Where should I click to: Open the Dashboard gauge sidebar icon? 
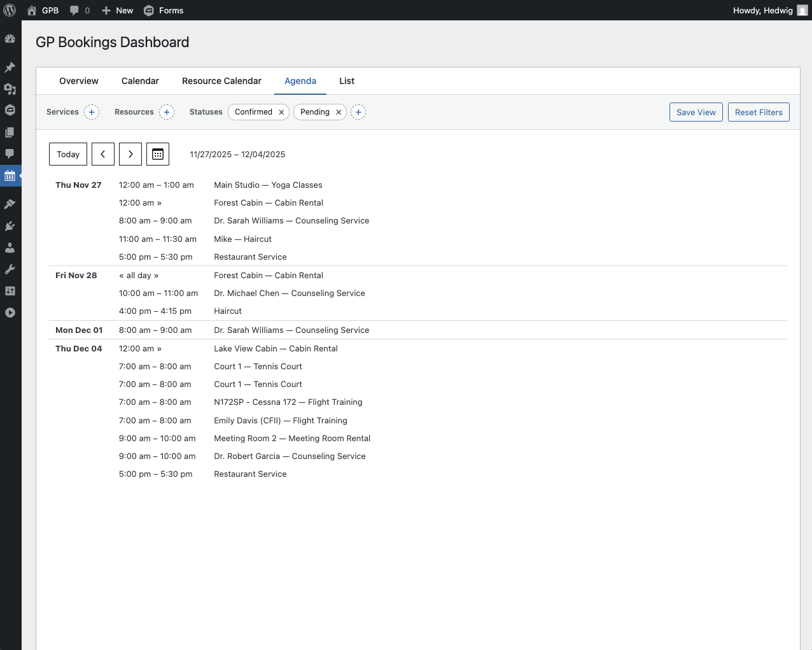[x=10, y=39]
